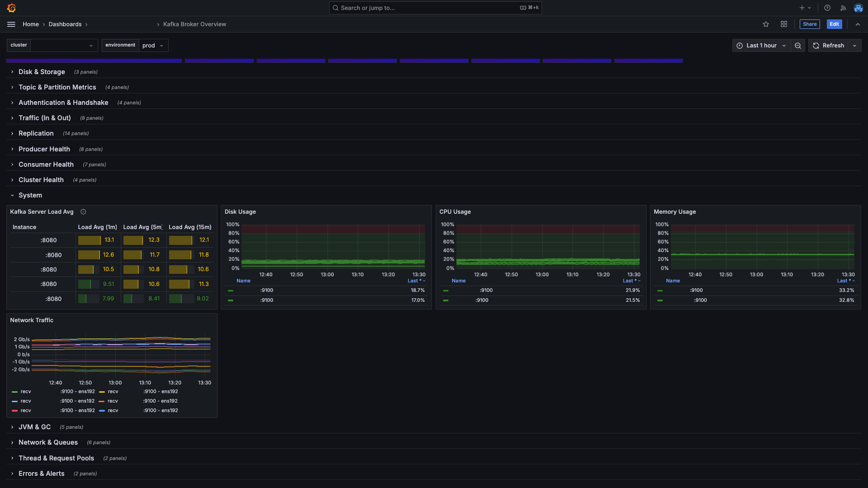This screenshot has width=868, height=488.
Task: Open the news feed RSS icon
Action: (x=843, y=8)
